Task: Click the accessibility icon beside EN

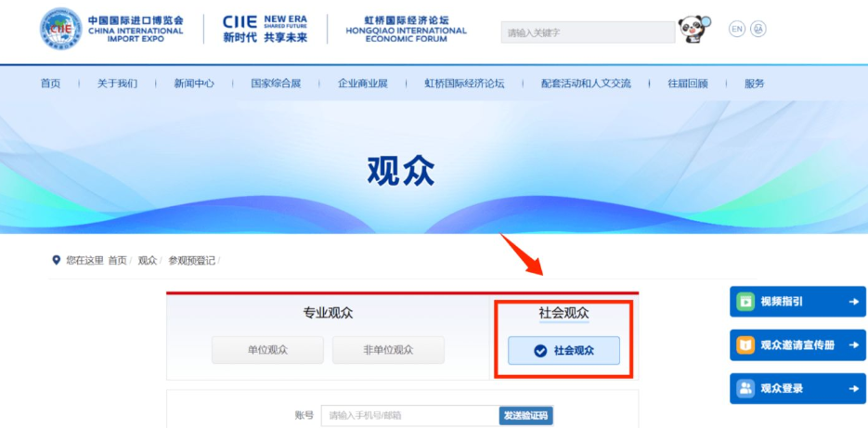Action: click(758, 29)
